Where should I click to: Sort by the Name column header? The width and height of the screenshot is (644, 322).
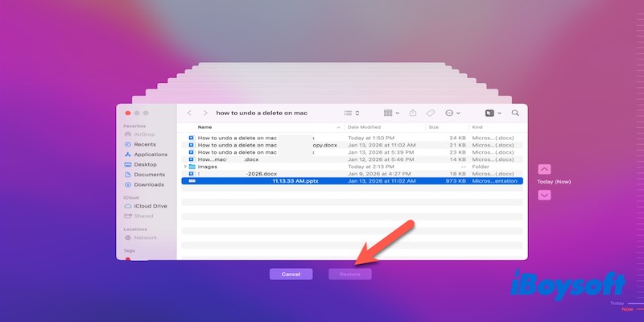pyautogui.click(x=205, y=127)
